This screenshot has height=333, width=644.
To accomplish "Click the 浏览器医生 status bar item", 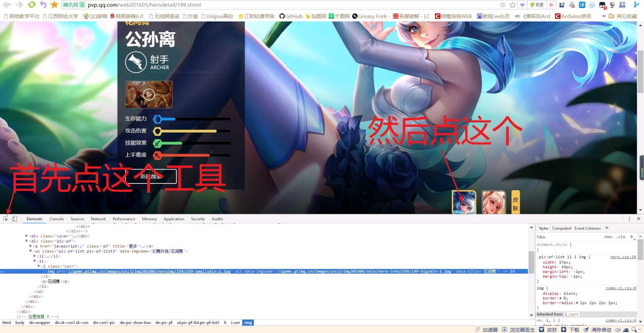I will (518, 330).
